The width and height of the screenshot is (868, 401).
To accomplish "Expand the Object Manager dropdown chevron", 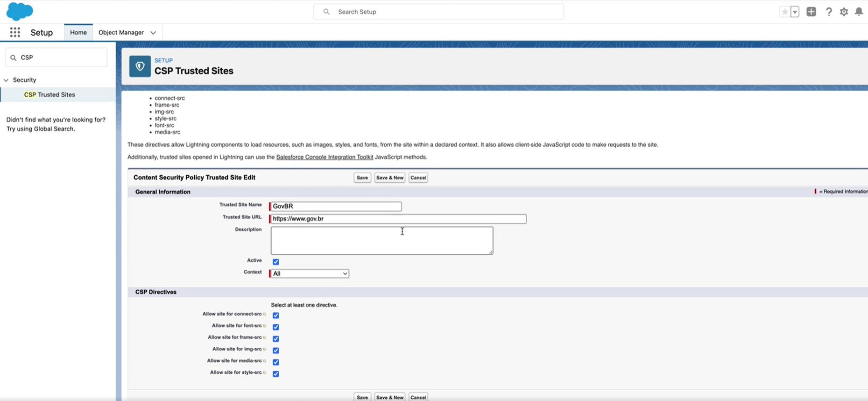I will tap(153, 33).
